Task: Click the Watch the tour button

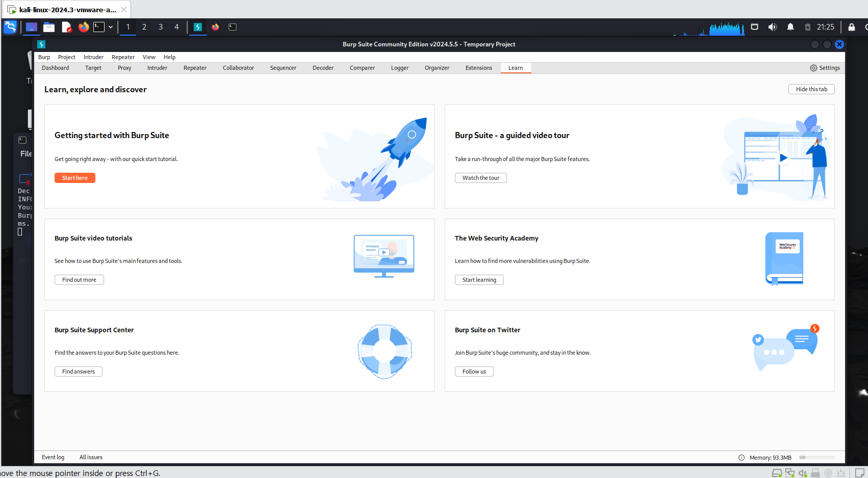Action: [x=481, y=178]
